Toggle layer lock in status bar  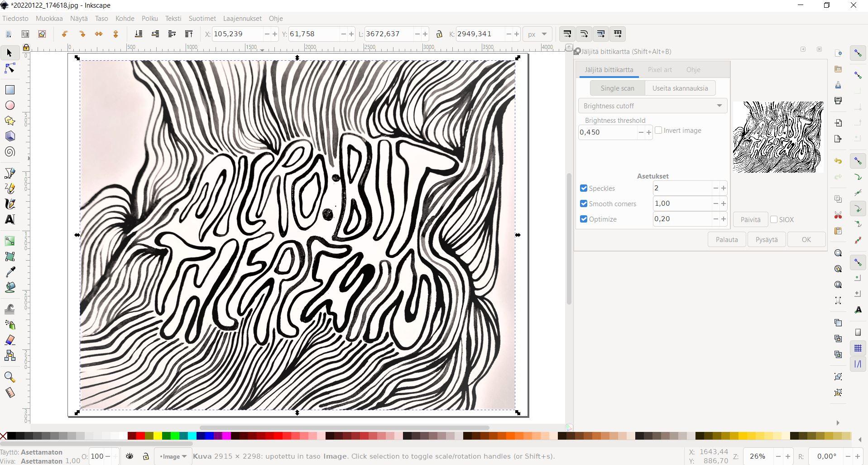146,456
